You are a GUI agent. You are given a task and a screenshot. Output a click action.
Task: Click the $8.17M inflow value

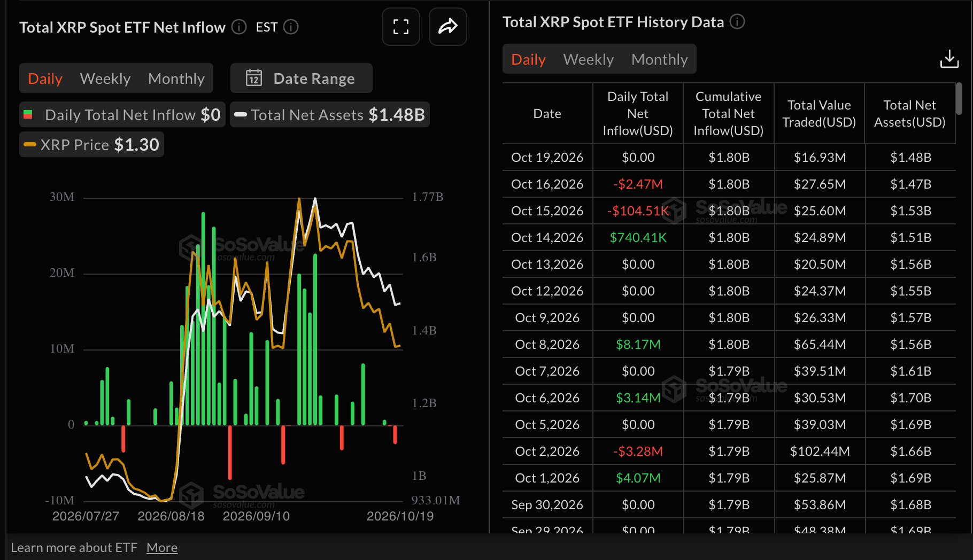(638, 345)
